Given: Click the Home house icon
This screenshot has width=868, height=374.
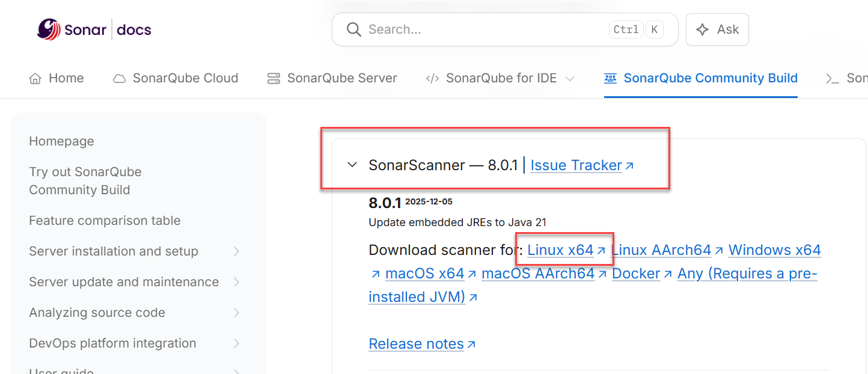Looking at the screenshot, I should click(35, 79).
